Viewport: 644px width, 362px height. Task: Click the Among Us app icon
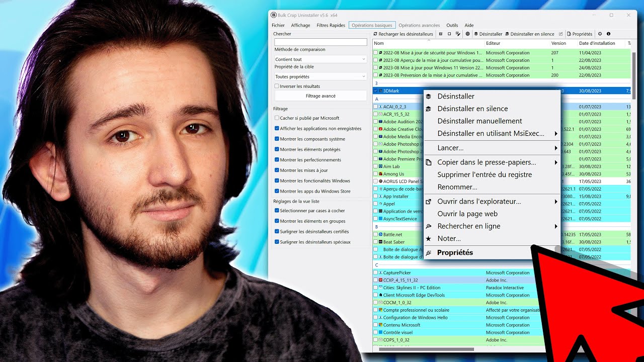[381, 174]
